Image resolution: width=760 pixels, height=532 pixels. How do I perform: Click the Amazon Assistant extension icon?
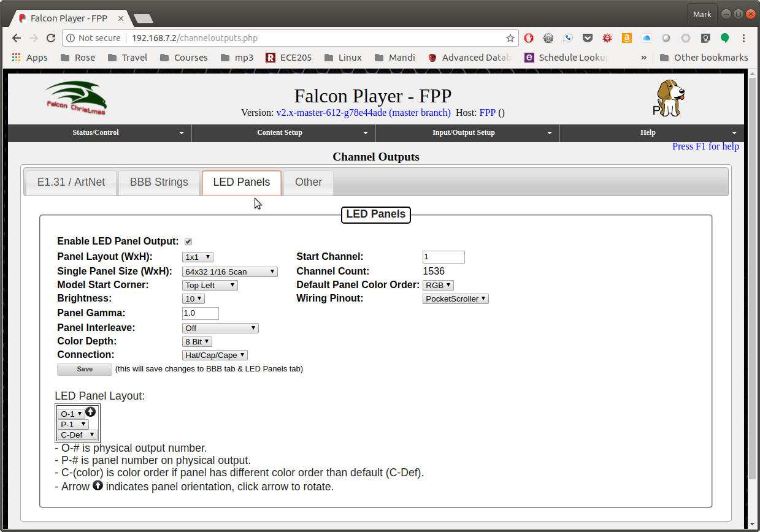click(626, 38)
